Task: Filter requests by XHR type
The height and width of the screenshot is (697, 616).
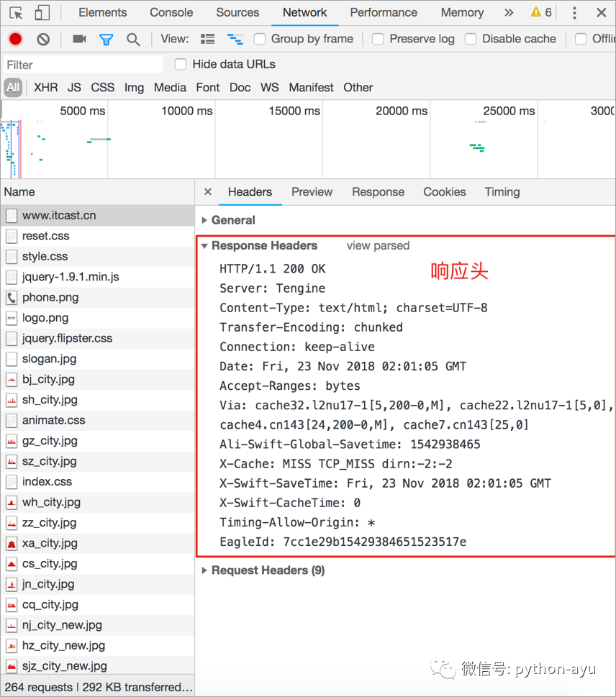Action: point(45,86)
